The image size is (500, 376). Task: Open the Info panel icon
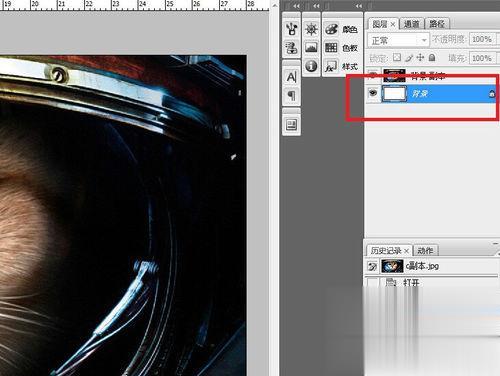click(x=311, y=66)
